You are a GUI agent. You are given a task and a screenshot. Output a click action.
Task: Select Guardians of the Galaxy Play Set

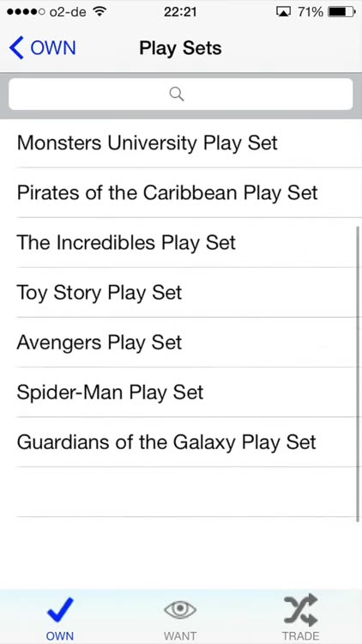click(x=181, y=442)
